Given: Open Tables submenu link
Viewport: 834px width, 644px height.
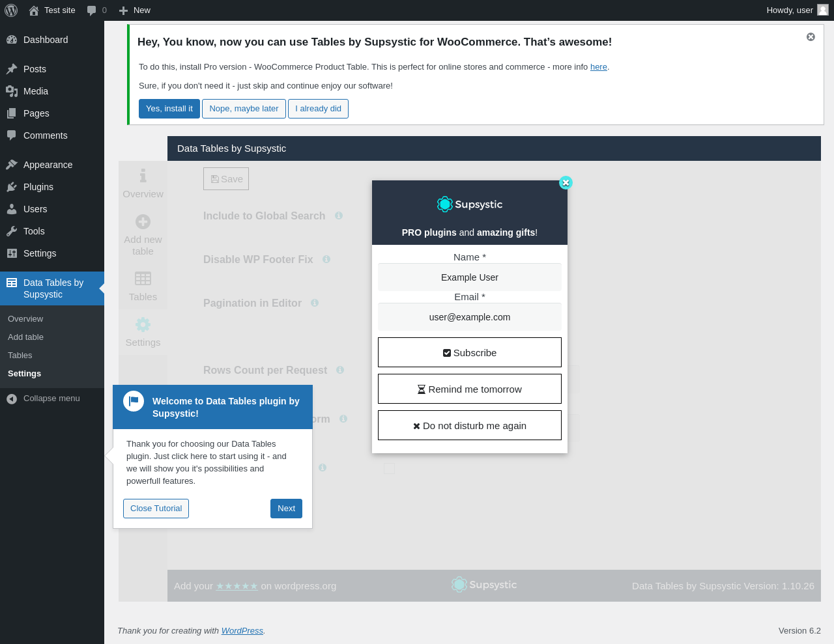Looking at the screenshot, I should 20,356.
